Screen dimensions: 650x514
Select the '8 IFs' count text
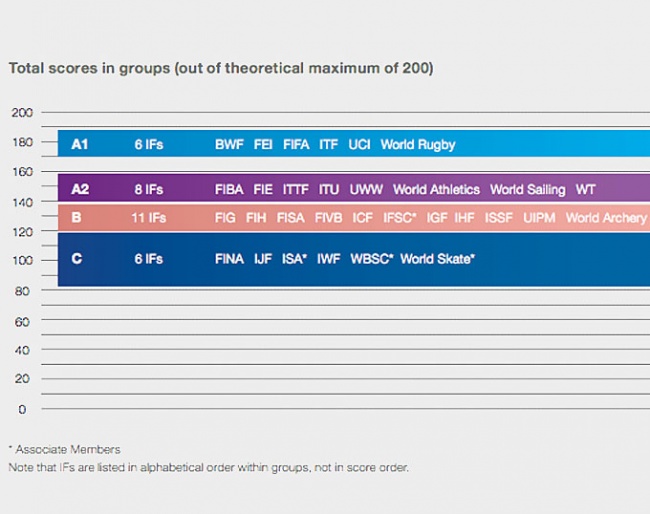click(148, 189)
